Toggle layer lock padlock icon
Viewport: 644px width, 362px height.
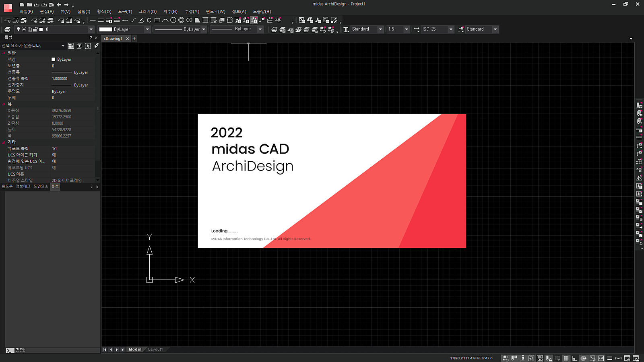coord(35,29)
